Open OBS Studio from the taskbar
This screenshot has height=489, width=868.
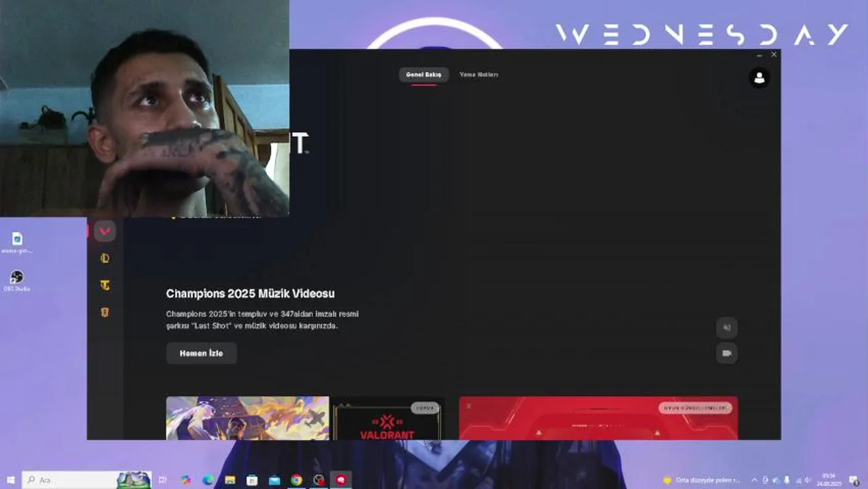(x=319, y=480)
